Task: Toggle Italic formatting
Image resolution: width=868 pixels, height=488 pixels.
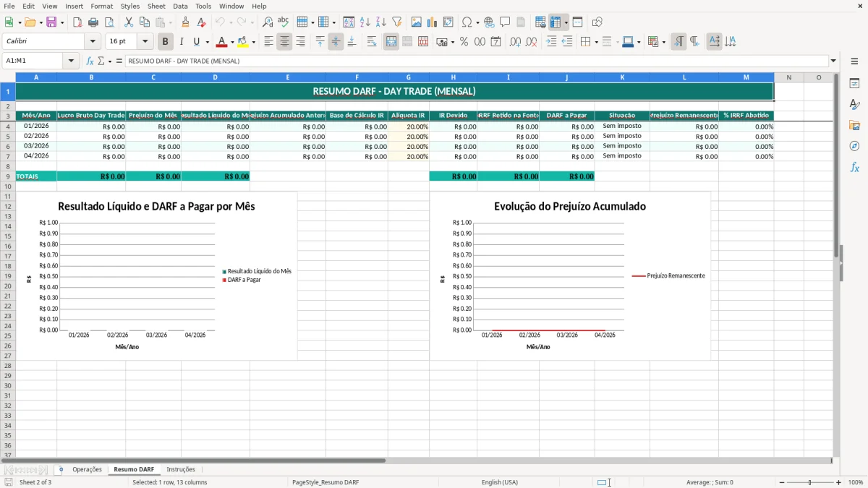Action: [182, 42]
